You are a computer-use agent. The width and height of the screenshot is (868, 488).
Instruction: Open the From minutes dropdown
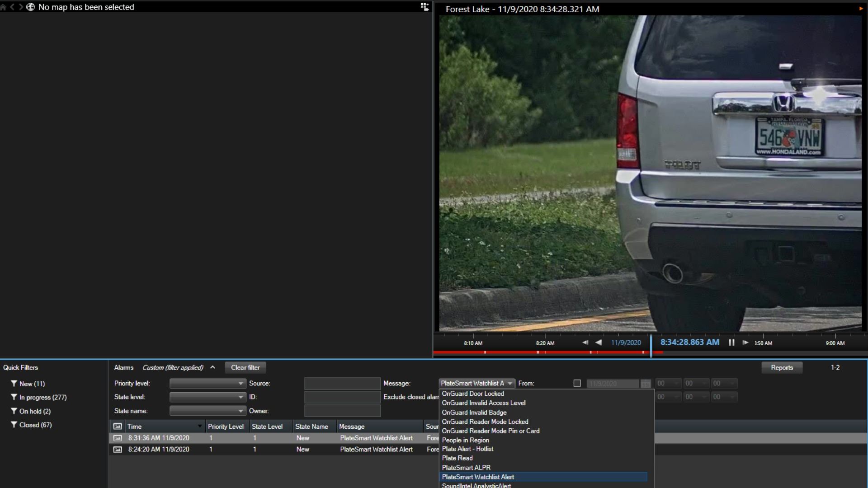696,383
